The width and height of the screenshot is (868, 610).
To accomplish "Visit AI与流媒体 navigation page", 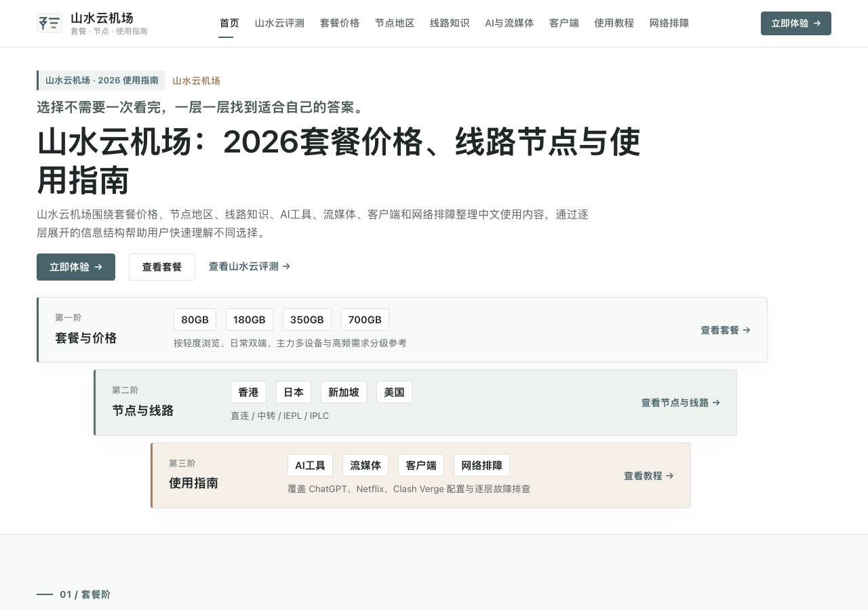I will coord(509,23).
